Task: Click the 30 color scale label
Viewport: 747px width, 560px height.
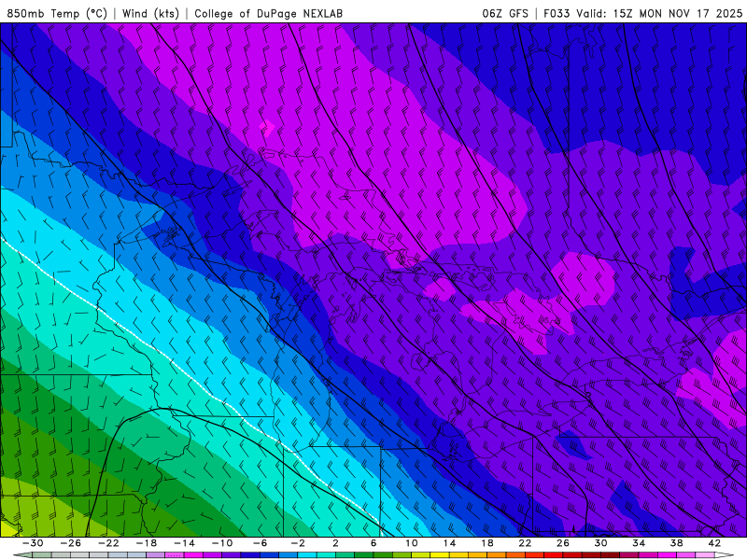Action: click(x=600, y=543)
